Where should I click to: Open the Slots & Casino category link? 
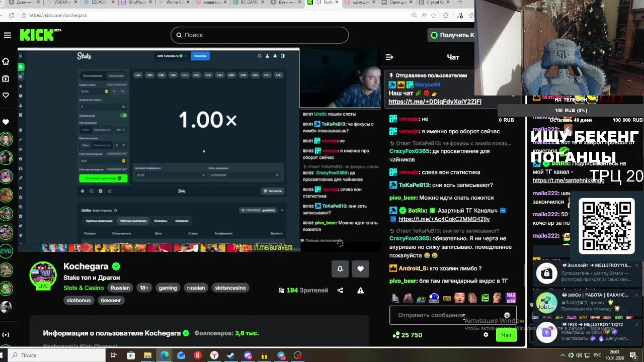[x=84, y=288]
